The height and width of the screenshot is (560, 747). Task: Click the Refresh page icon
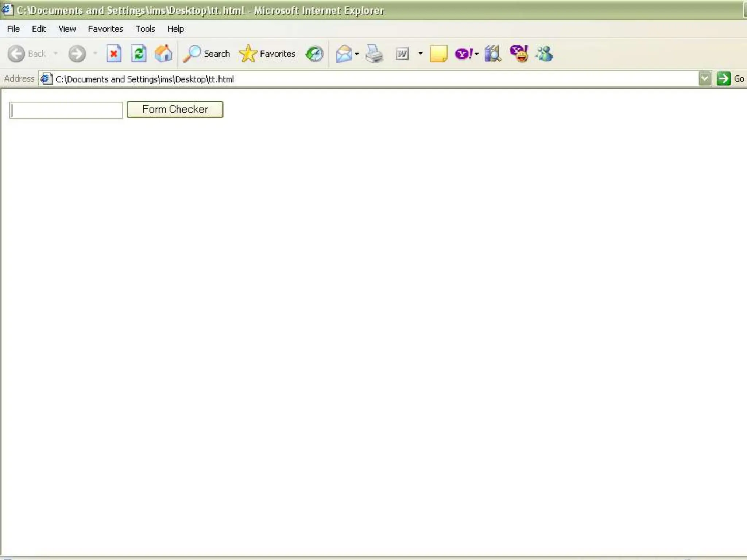139,54
